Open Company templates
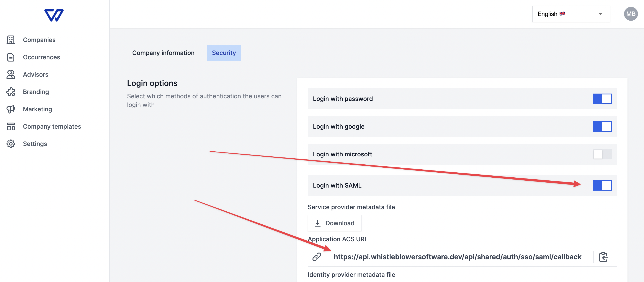644x282 pixels. point(52,126)
